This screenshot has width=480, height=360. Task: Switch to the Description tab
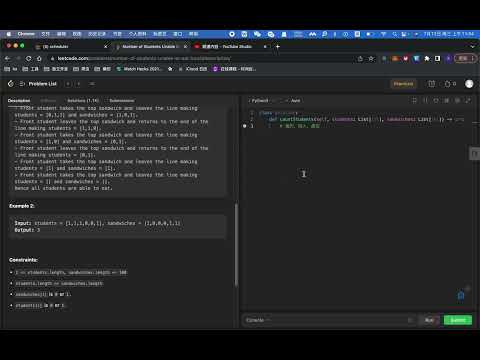click(x=19, y=100)
